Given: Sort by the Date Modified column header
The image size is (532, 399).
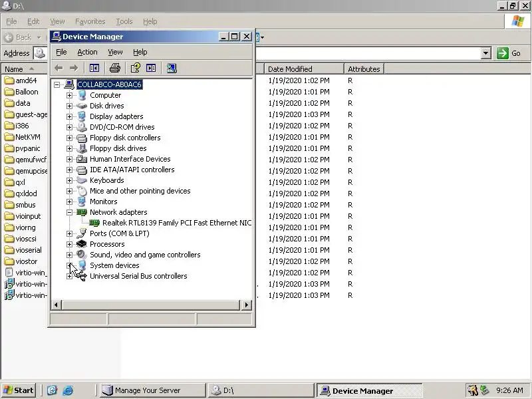Looking at the screenshot, I should point(304,69).
